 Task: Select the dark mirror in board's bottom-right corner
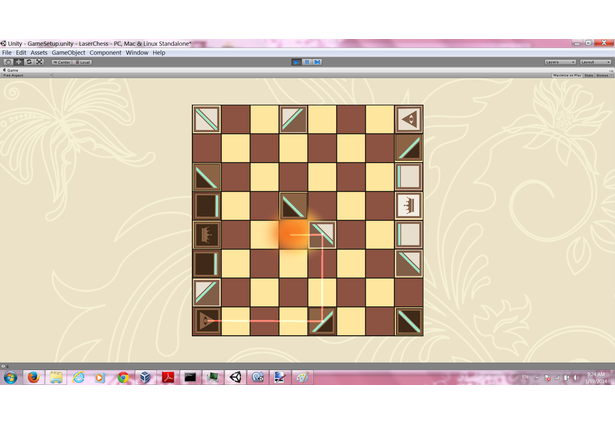pos(409,321)
